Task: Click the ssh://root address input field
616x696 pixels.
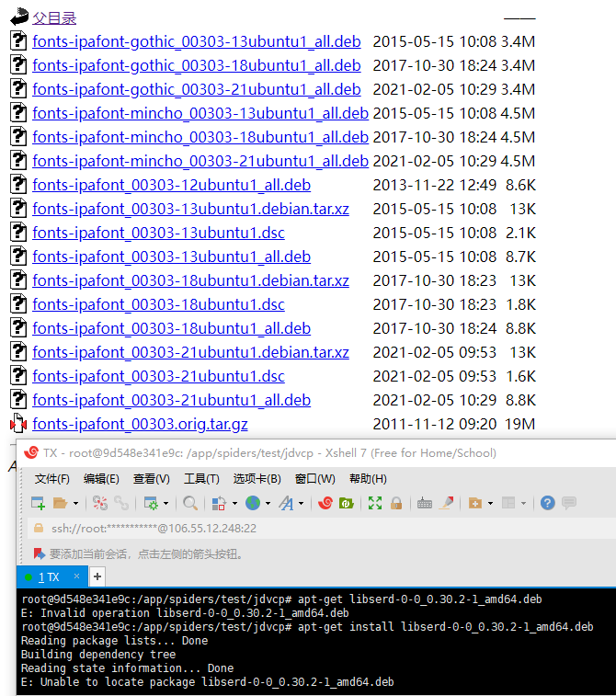Action: (320, 529)
